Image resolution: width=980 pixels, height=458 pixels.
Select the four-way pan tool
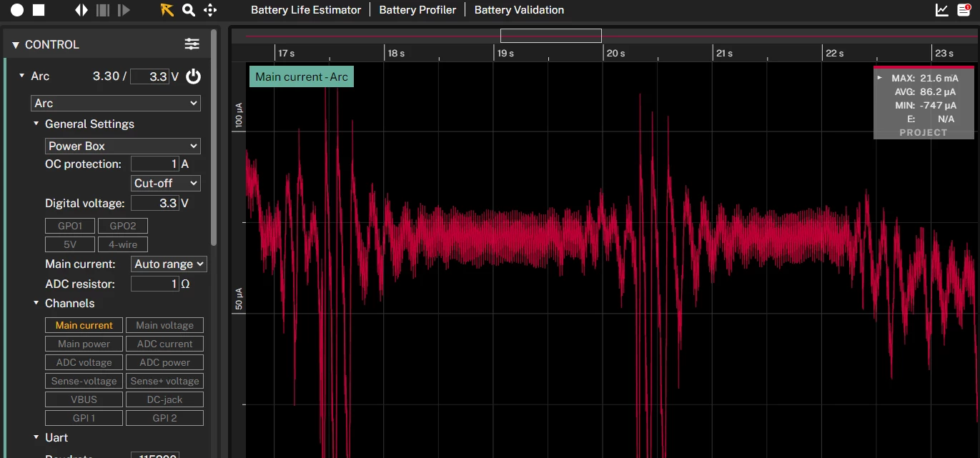(x=210, y=10)
